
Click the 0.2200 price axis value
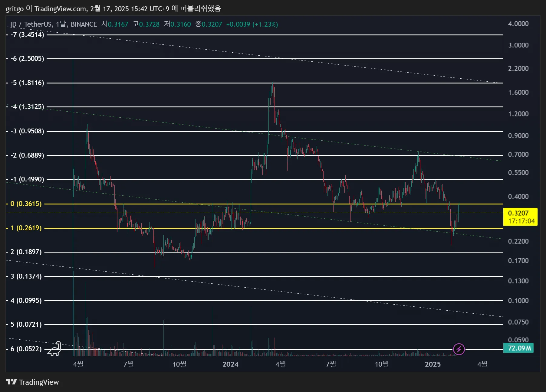tap(518, 241)
